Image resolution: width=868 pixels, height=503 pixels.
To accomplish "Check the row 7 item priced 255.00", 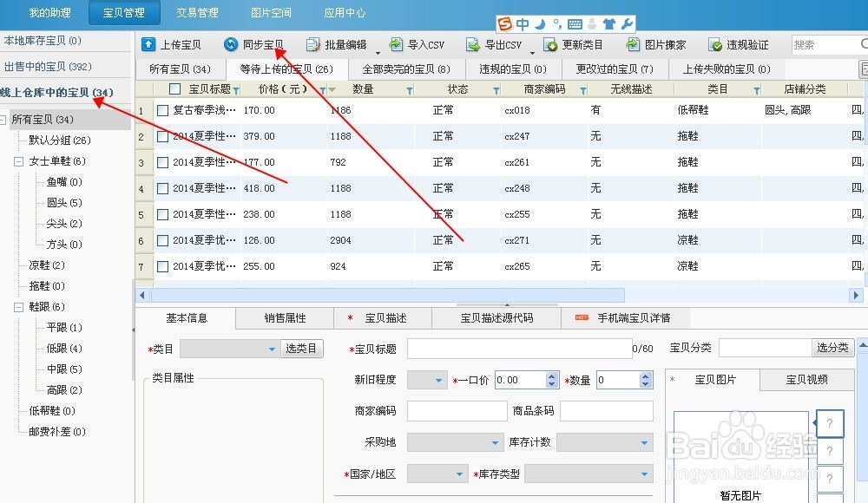I will coord(163,267).
